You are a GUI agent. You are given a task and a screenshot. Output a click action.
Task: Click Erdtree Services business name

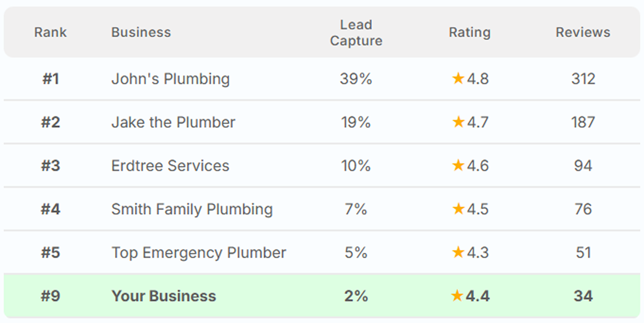pyautogui.click(x=170, y=166)
